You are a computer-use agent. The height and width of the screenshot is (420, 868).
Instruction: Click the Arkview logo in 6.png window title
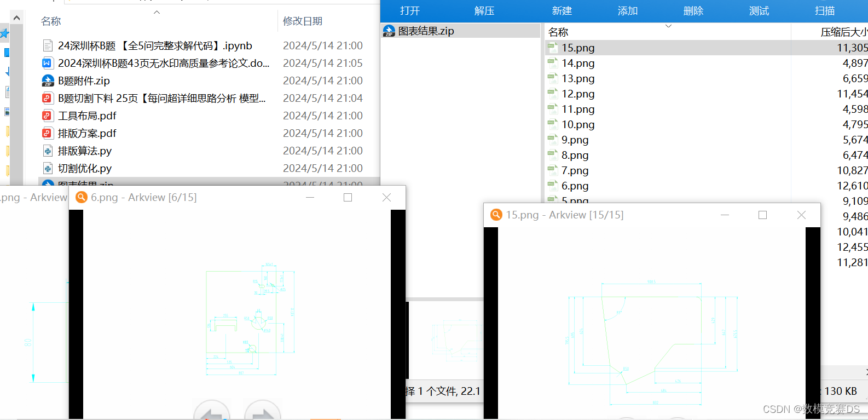point(82,197)
